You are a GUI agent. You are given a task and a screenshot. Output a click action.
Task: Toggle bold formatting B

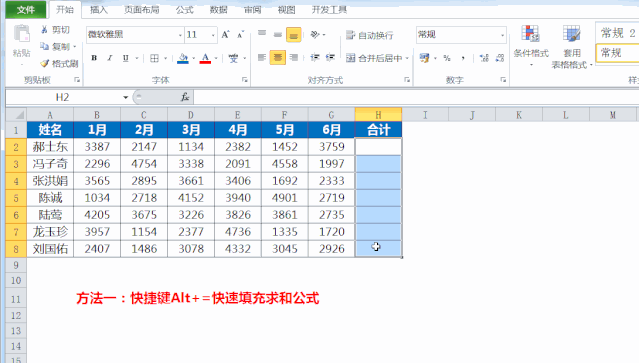click(94, 58)
